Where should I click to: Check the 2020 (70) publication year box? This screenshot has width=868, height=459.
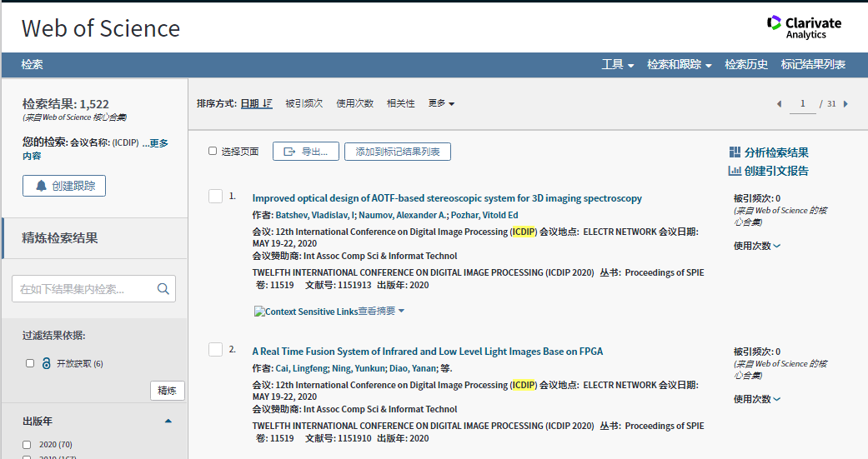(27, 445)
